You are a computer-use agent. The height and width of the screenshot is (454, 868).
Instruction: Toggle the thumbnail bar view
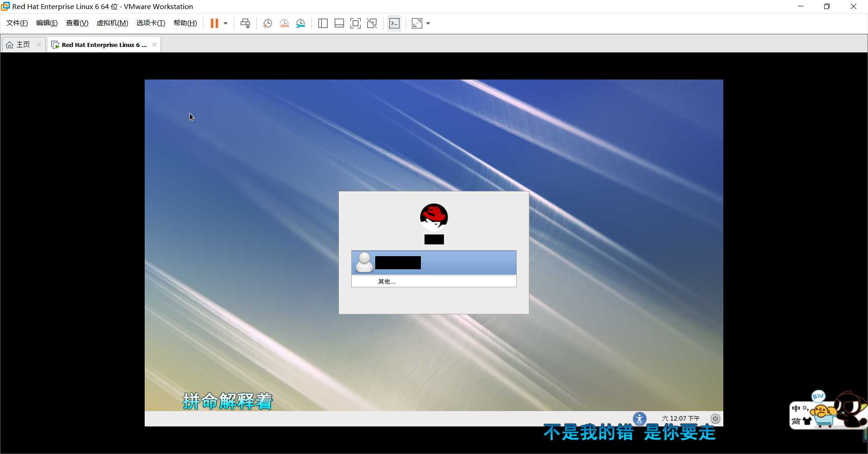[339, 23]
